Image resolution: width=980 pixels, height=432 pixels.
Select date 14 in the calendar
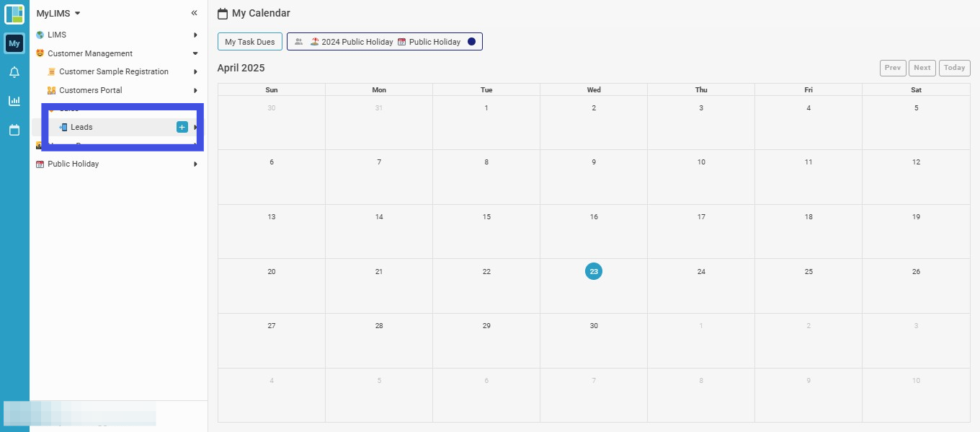click(379, 216)
